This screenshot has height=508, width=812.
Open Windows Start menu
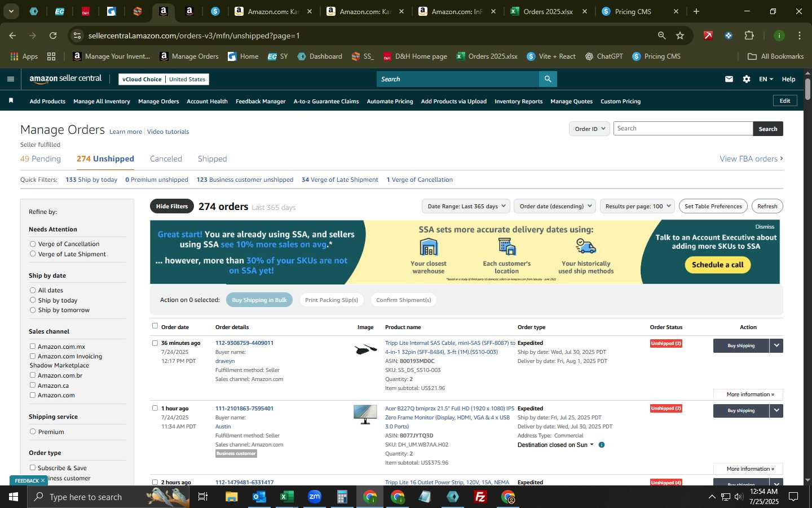pos(14,497)
